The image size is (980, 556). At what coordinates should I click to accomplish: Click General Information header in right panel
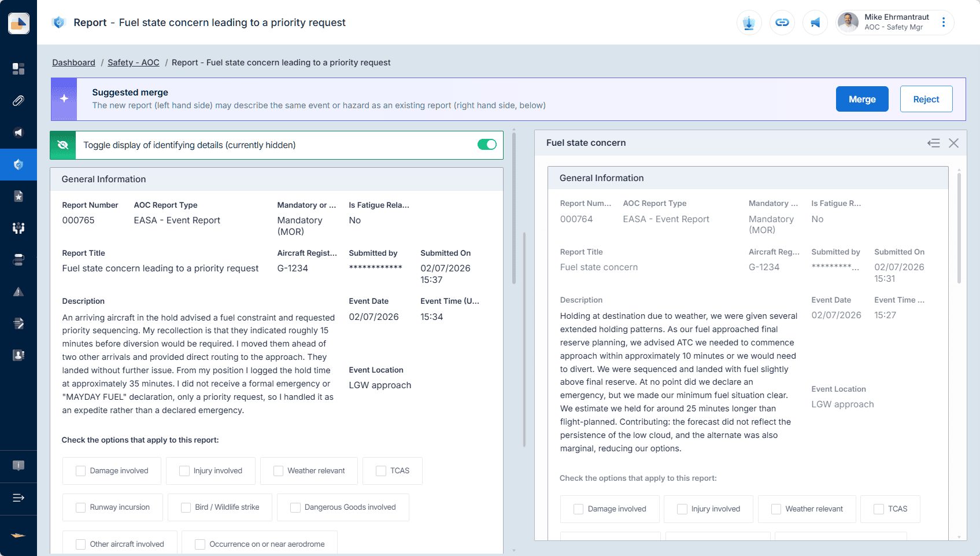pos(748,178)
